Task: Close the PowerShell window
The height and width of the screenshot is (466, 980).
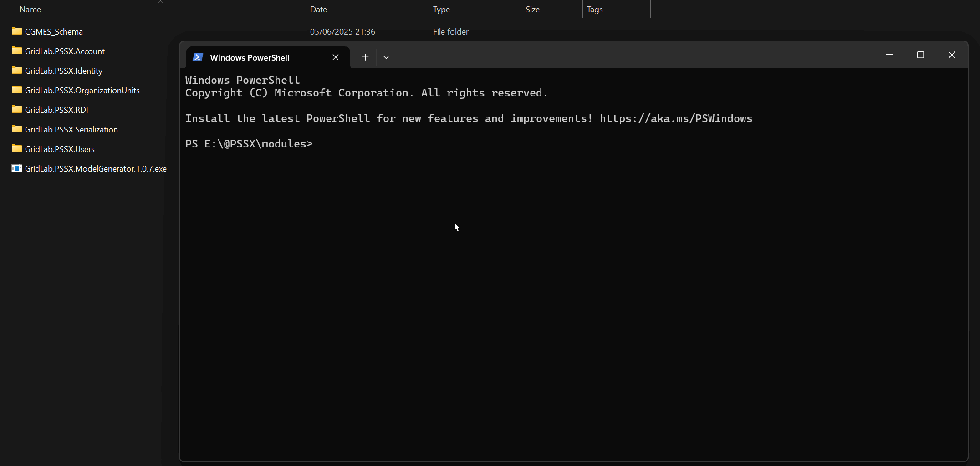Action: [x=952, y=55]
